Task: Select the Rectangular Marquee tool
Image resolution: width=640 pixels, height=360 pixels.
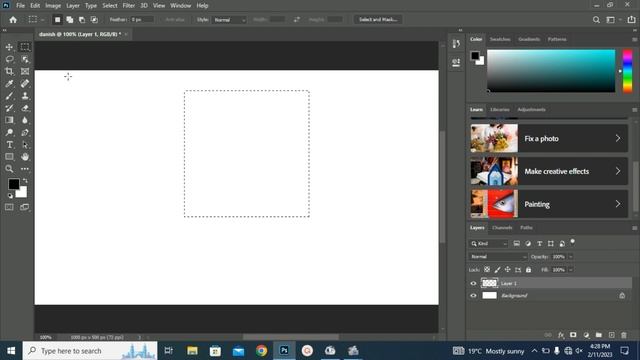Action: (x=25, y=47)
